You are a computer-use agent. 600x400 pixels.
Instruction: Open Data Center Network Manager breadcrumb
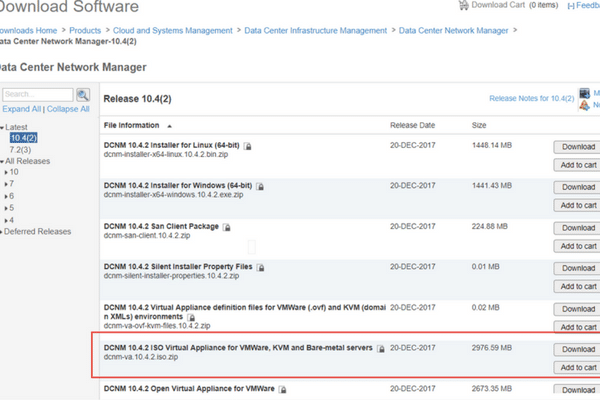coord(453,31)
